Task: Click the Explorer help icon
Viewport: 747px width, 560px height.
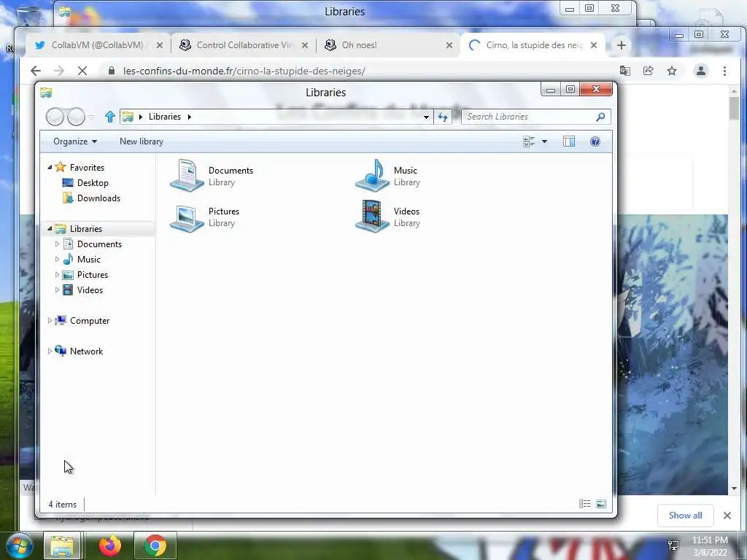Action: (595, 141)
